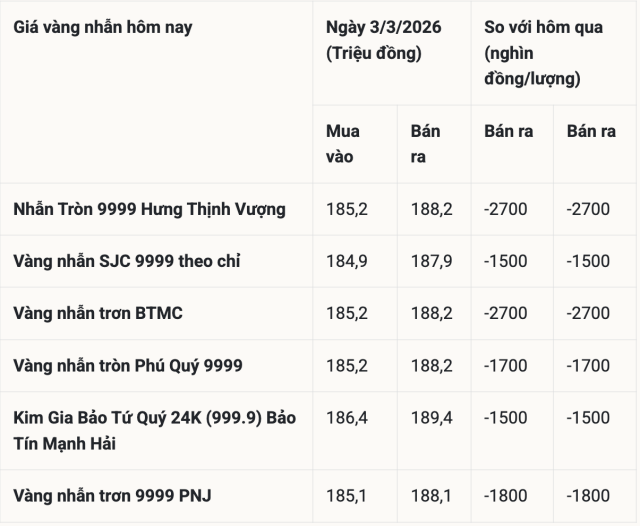Click the 'Vàng nhẫn trơn BTMC' row label
The width and height of the screenshot is (640, 526).
[98, 313]
